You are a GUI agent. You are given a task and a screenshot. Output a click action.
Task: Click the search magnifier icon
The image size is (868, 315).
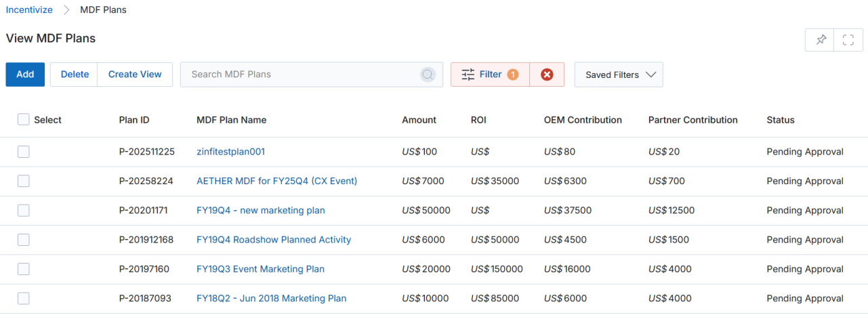pos(428,75)
